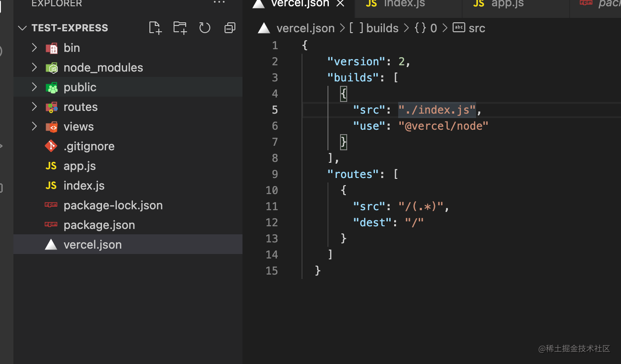Open package-lock.json in the file tree
Screen dimensions: 621x364
[x=113, y=205]
